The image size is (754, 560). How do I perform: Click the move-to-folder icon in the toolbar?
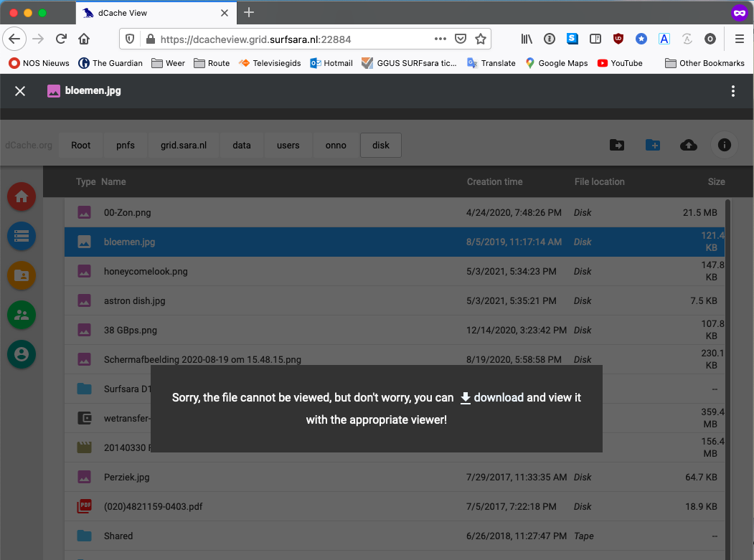pyautogui.click(x=617, y=145)
